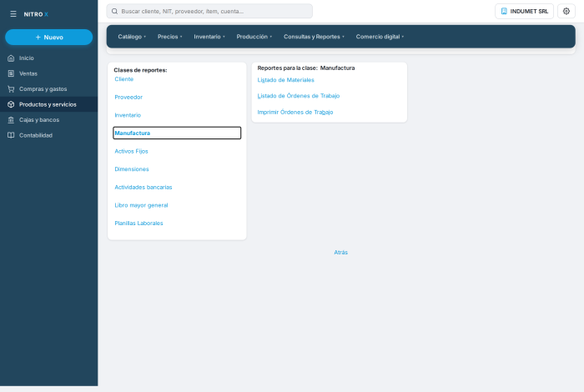Open Contabilidad section

[48, 135]
